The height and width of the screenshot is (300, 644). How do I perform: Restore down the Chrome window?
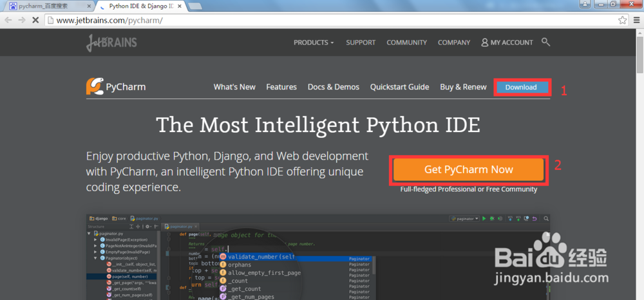coord(613,4)
